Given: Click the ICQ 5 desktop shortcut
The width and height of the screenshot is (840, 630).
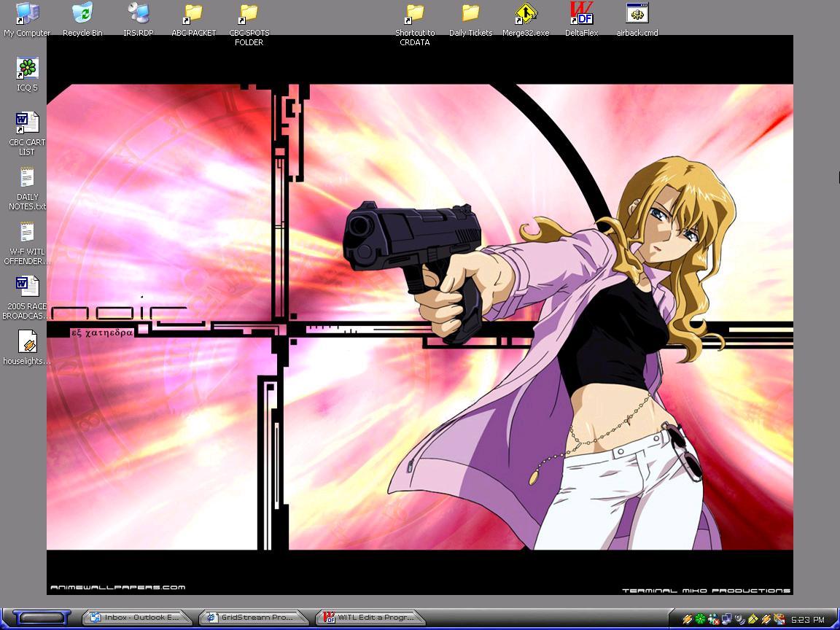Looking at the screenshot, I should 27,69.
